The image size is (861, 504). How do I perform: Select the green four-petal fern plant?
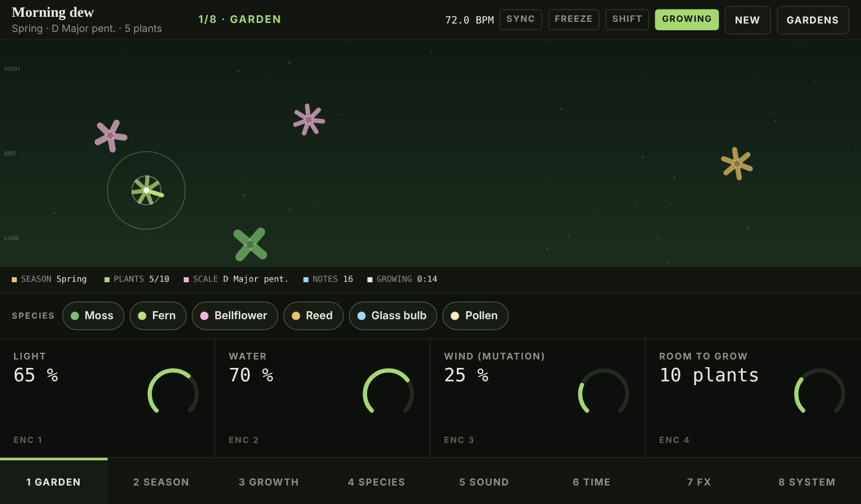(250, 244)
